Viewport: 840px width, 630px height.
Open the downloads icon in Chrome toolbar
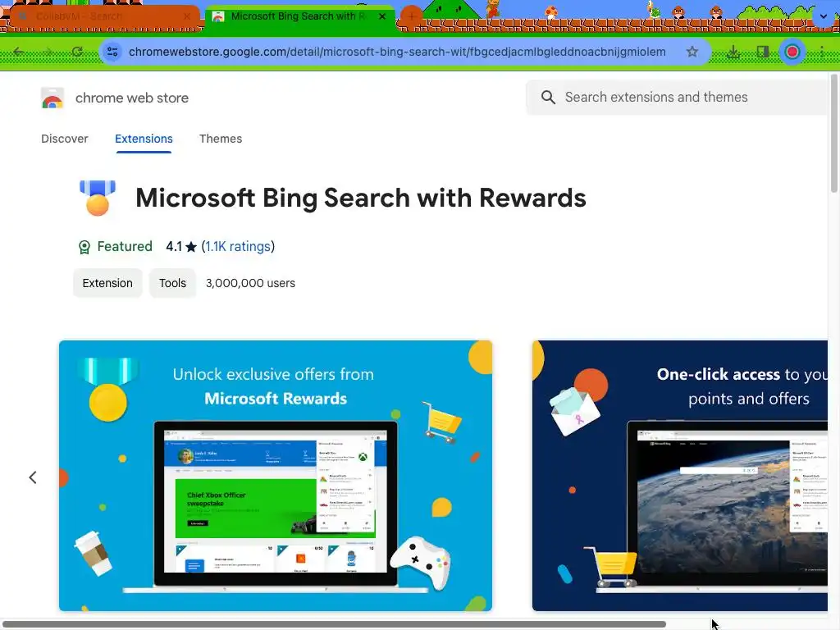733,52
